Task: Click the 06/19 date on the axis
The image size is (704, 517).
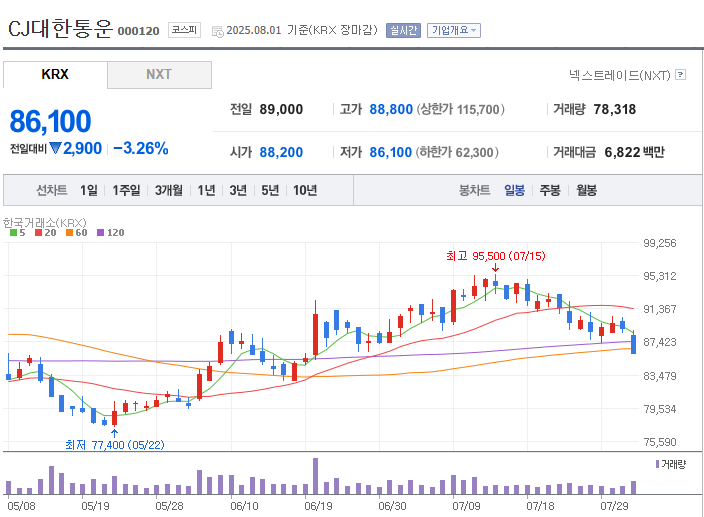Action: coord(318,506)
